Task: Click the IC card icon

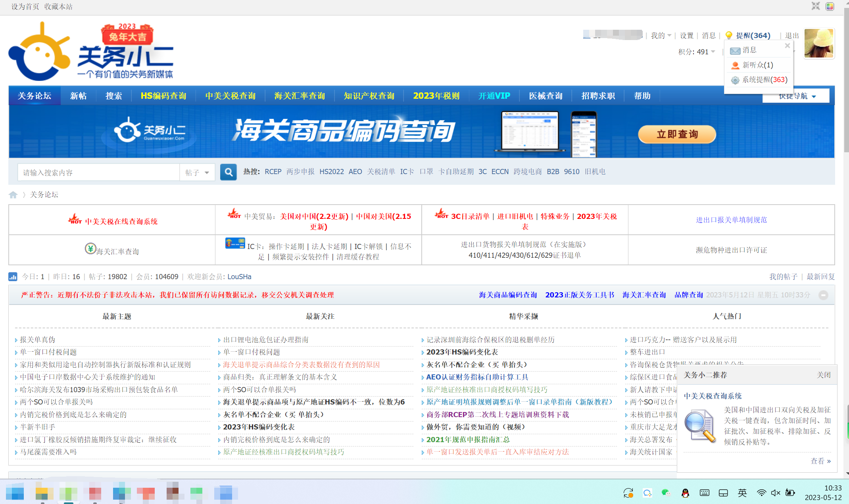Action: pyautogui.click(x=235, y=243)
